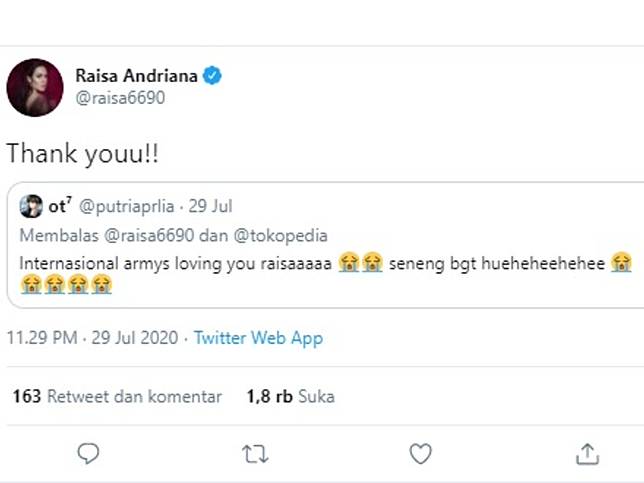This screenshot has width=644, height=483.
Task: Open the @putriaprlia handle in quoted tweet
Action: tap(125, 207)
